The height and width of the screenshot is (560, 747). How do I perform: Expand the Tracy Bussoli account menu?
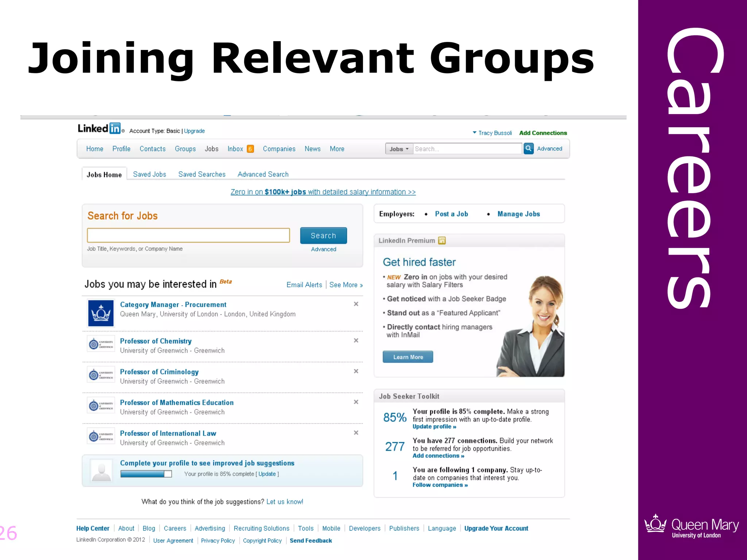coord(492,133)
